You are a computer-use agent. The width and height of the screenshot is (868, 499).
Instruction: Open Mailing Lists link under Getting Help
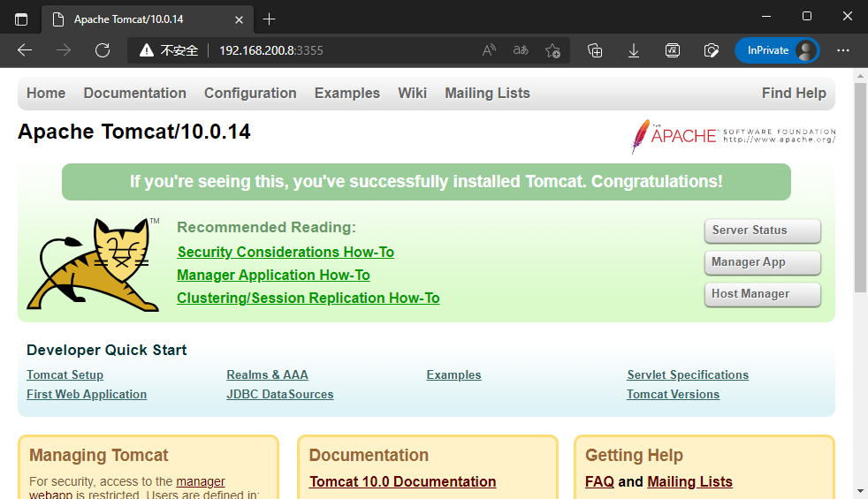pyautogui.click(x=689, y=482)
